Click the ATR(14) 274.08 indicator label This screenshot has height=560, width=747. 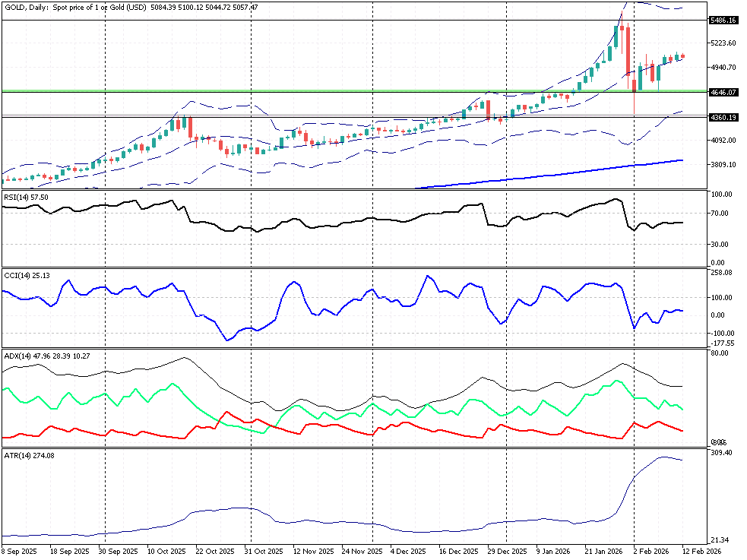click(x=27, y=455)
